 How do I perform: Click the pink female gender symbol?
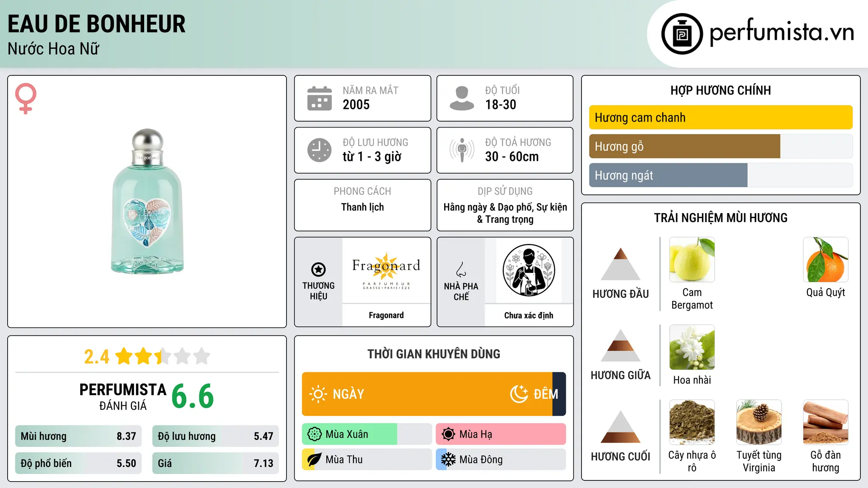26,98
